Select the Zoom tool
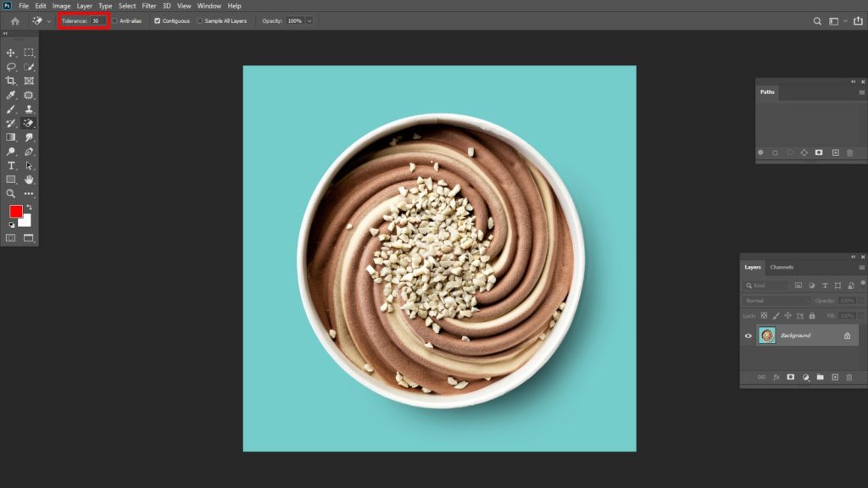This screenshot has height=488, width=868. pyautogui.click(x=10, y=194)
